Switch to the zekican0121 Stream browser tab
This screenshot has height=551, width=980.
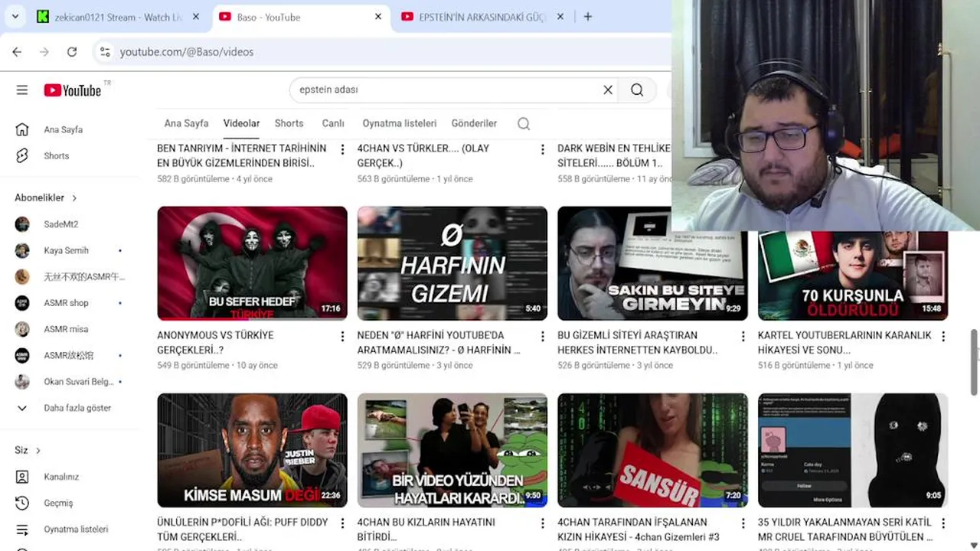pyautogui.click(x=119, y=17)
